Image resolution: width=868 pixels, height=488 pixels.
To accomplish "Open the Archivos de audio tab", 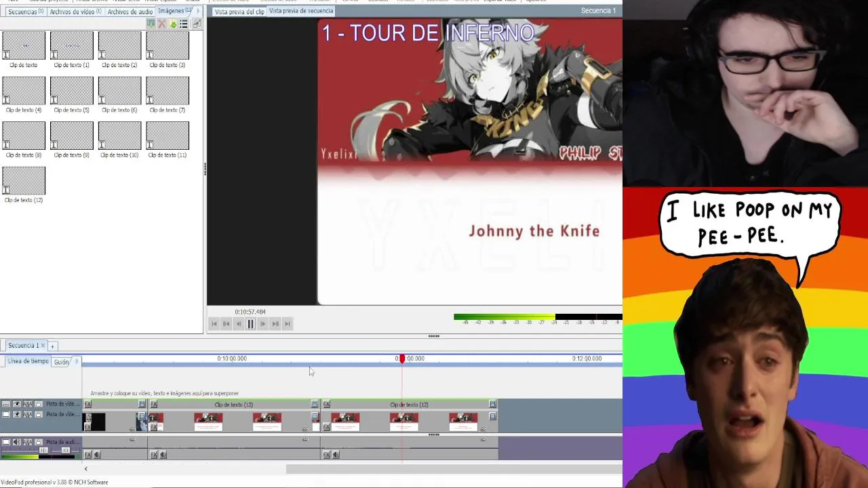I will (x=130, y=12).
